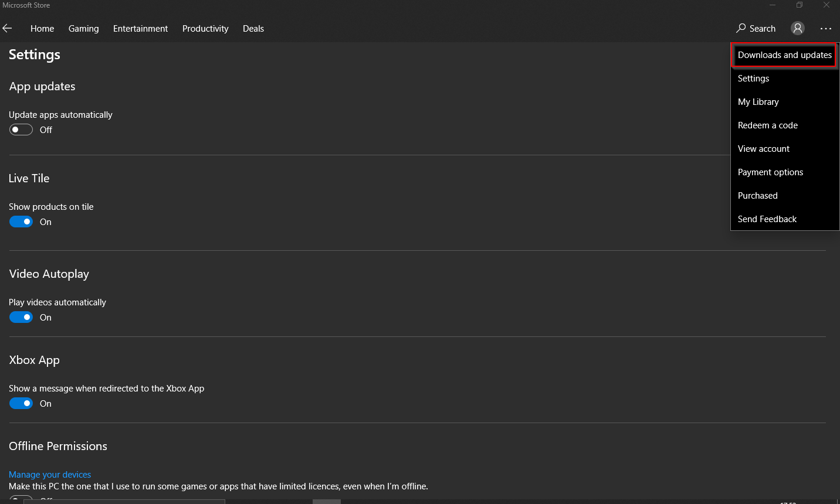Turn off Show products on tile

coord(21,222)
